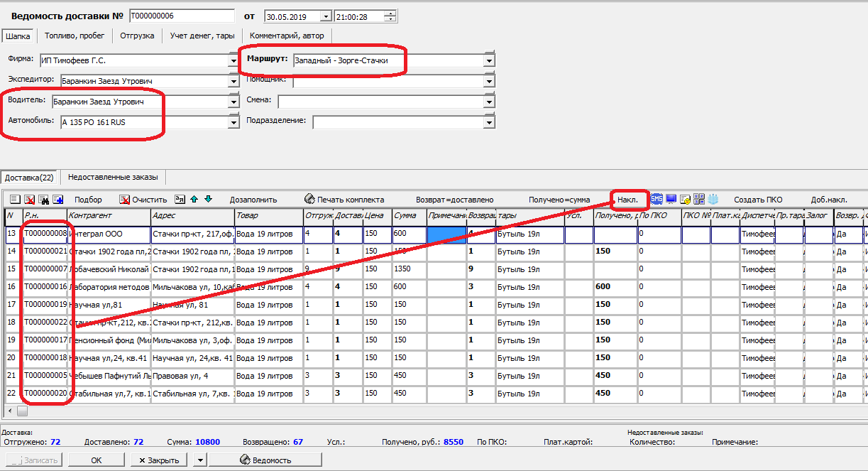Click the move row down arrow
This screenshot has width=868, height=471.
point(208,200)
